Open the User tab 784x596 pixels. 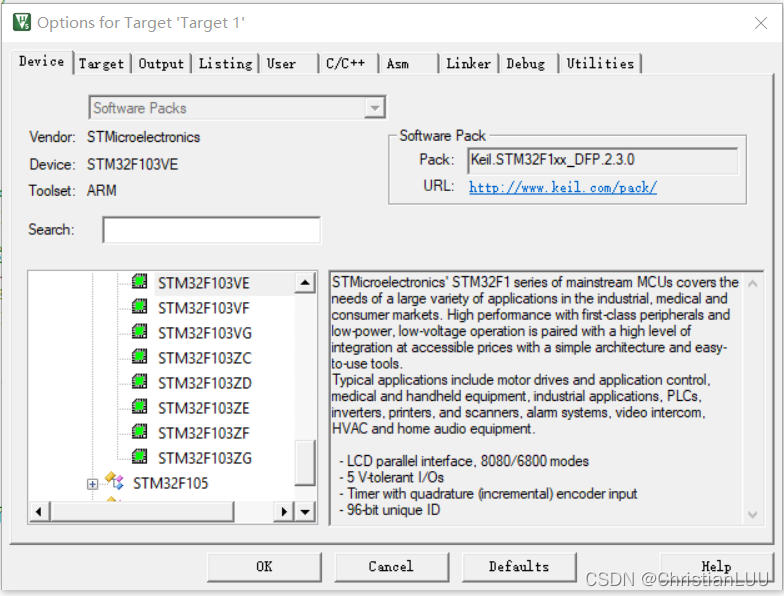288,64
